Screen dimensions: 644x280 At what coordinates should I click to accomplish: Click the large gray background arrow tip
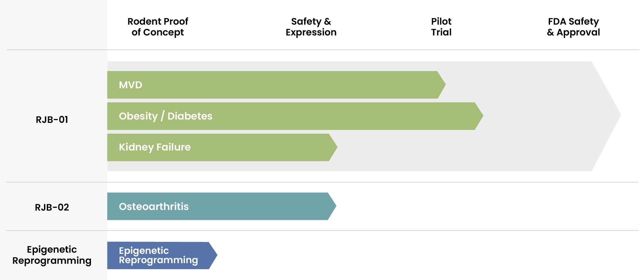[606, 116]
